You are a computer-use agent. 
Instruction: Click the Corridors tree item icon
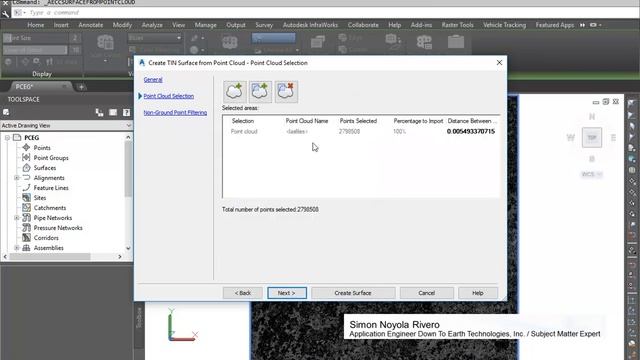click(x=27, y=238)
